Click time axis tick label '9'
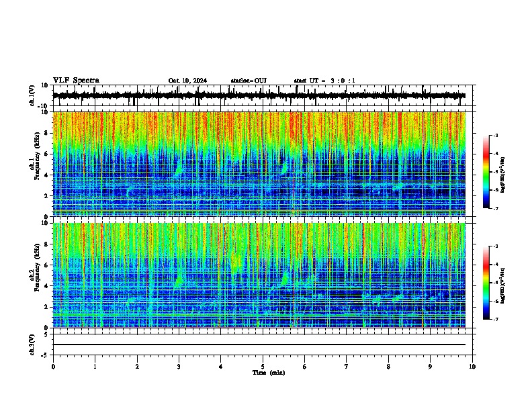The image size is (532, 411). click(430, 367)
